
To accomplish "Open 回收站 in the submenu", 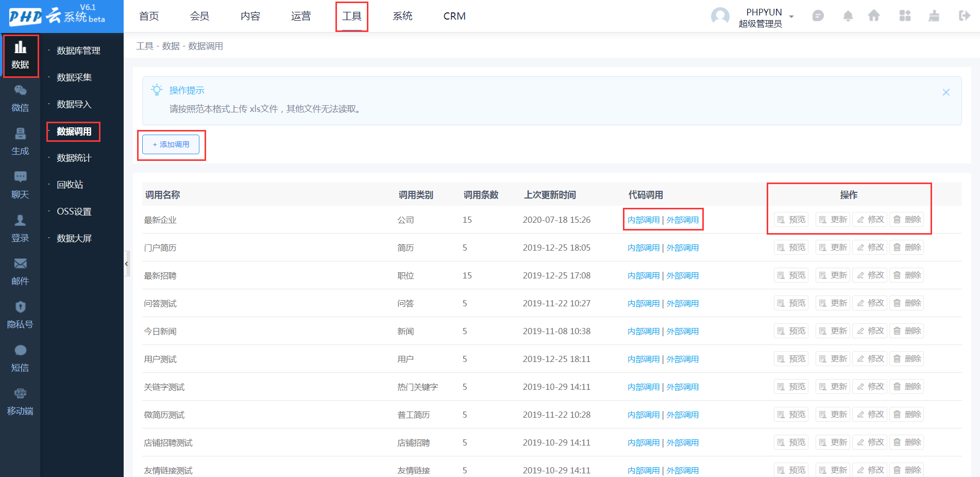I will click(70, 185).
